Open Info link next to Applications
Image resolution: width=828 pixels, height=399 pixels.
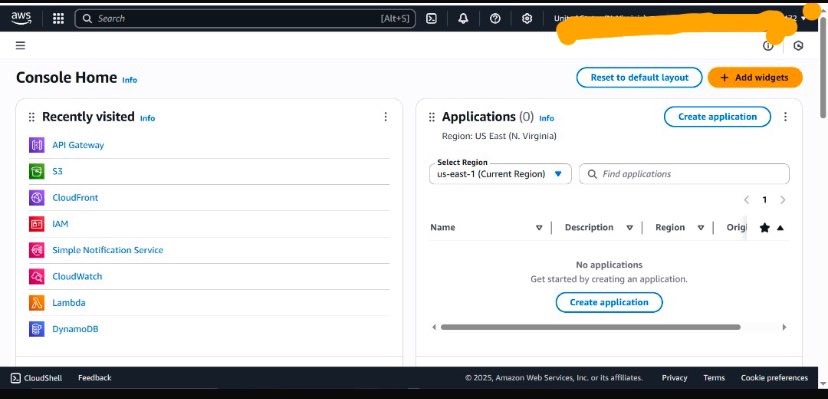547,118
